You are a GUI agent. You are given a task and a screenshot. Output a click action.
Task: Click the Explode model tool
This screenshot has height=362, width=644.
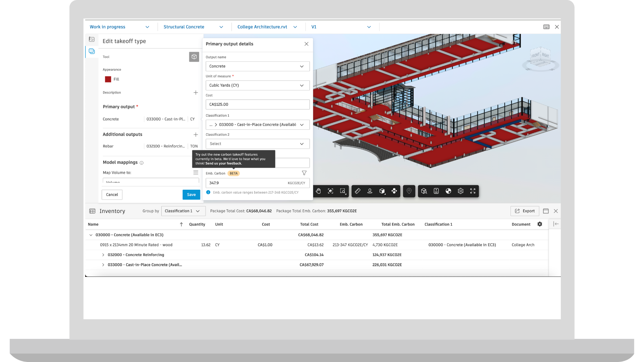[394, 191]
